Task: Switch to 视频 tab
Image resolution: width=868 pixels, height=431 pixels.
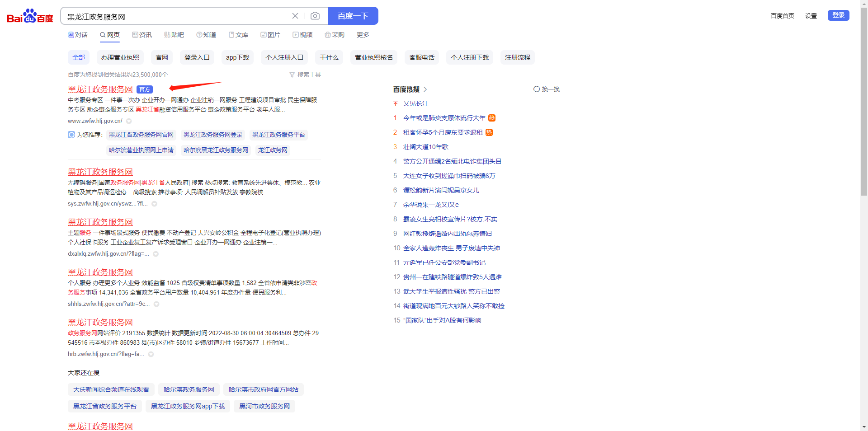Action: (x=302, y=35)
